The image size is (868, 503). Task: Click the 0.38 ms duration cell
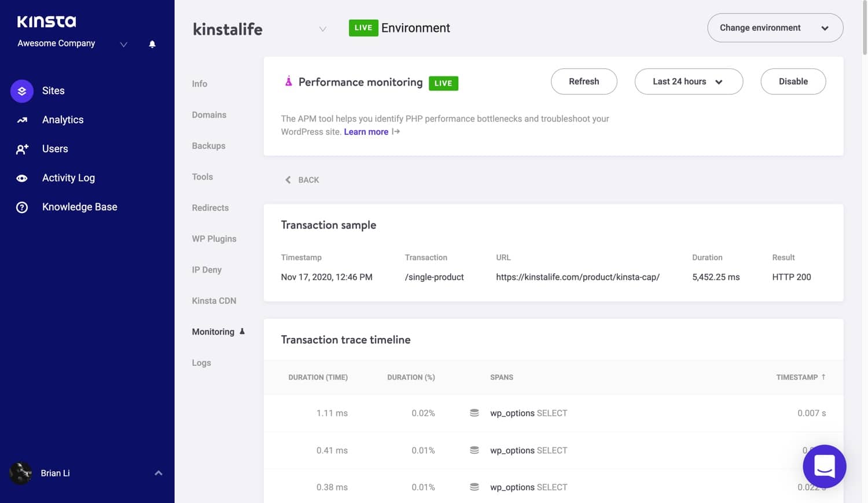tap(332, 487)
